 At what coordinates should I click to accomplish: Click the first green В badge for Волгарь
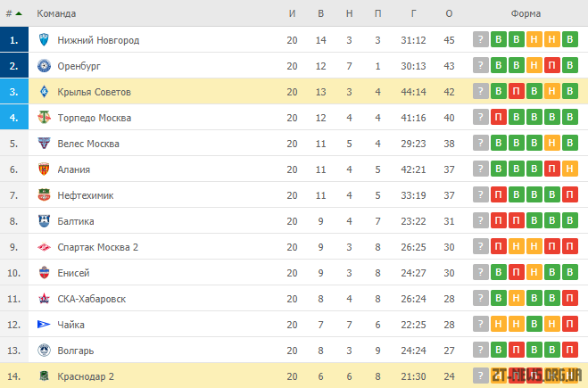point(499,350)
